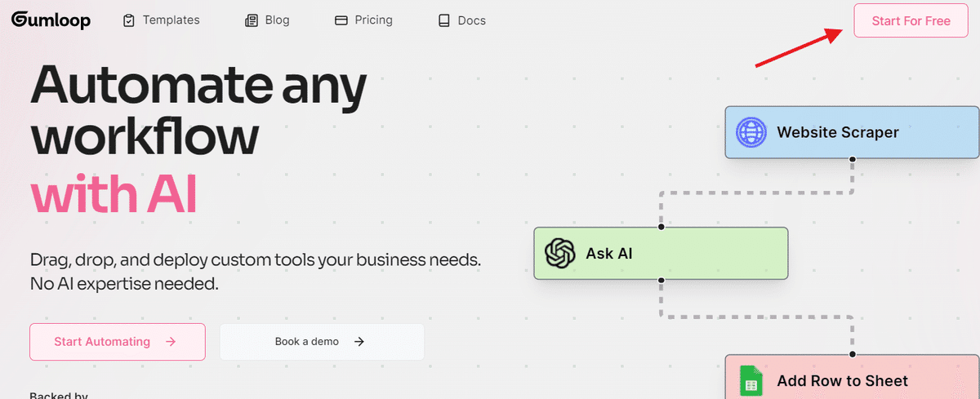Click the Pricing credit card icon
Image resolution: width=980 pixels, height=399 pixels.
pos(341,20)
